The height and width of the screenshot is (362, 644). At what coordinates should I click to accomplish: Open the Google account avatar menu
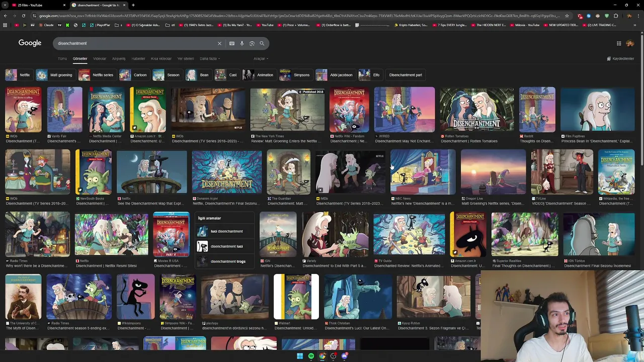click(630, 43)
